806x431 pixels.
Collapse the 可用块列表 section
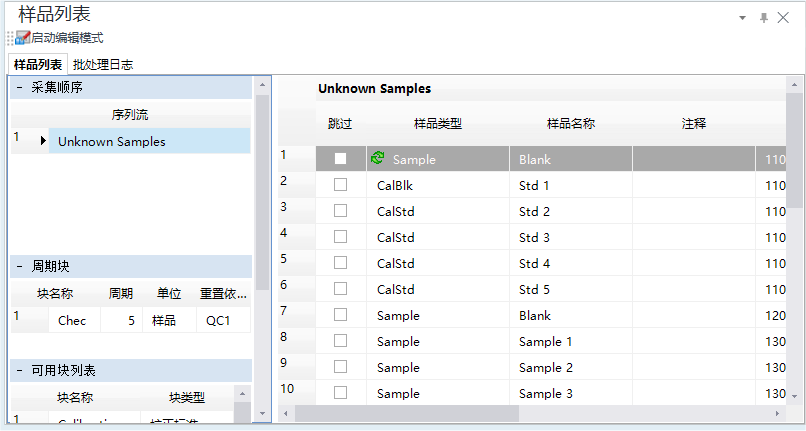pos(20,370)
